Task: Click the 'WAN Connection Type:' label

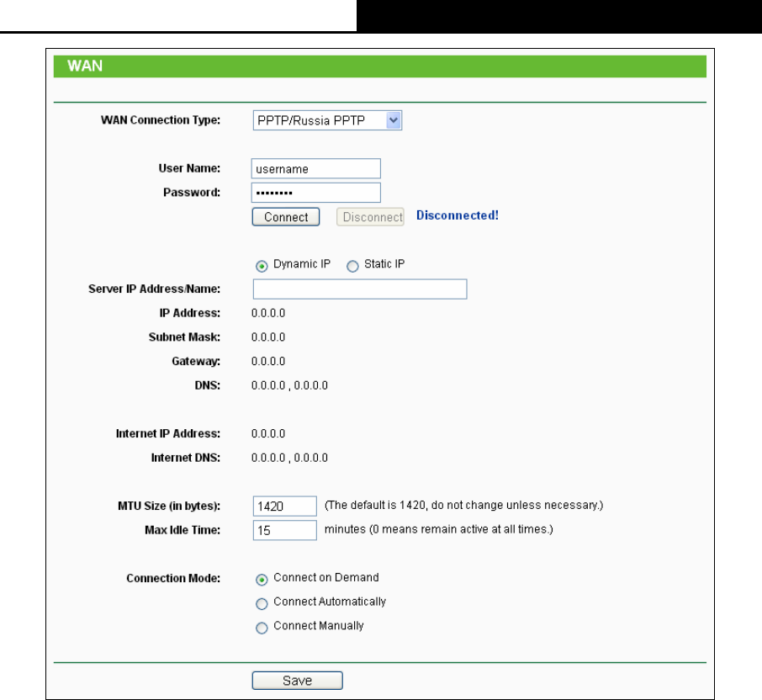Action: click(x=161, y=120)
